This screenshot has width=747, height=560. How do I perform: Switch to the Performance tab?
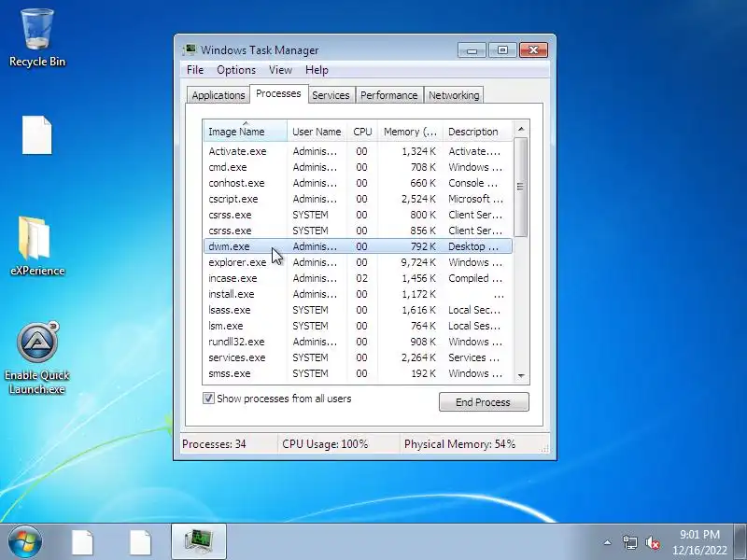[388, 95]
